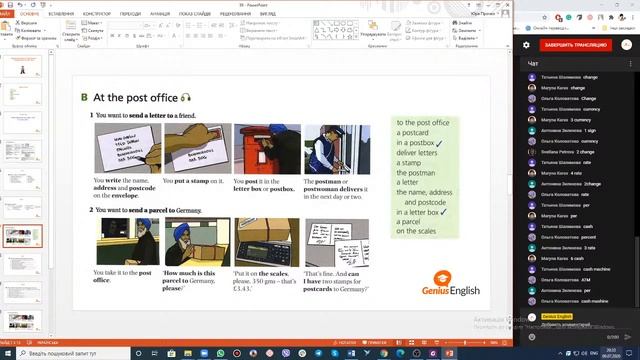The width and height of the screenshot is (640, 360).
Task: Switch to the Переходи ribbon tab
Action: pos(131,14)
